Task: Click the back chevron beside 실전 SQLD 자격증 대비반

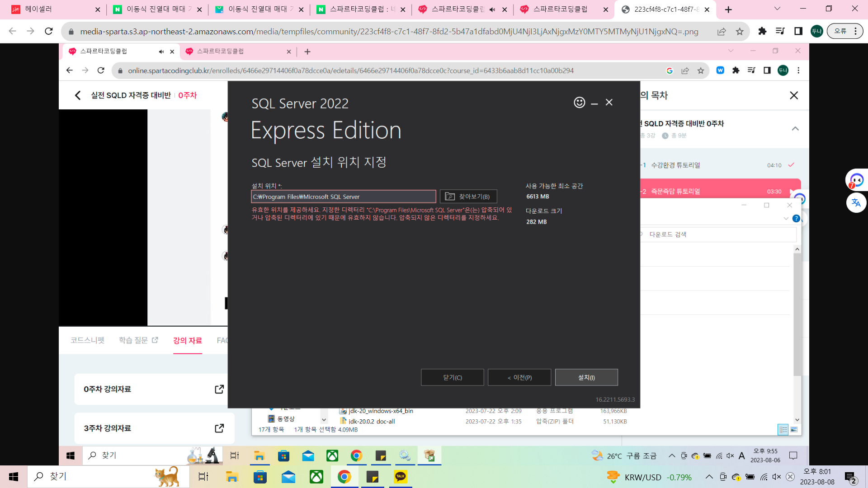Action: (x=78, y=95)
